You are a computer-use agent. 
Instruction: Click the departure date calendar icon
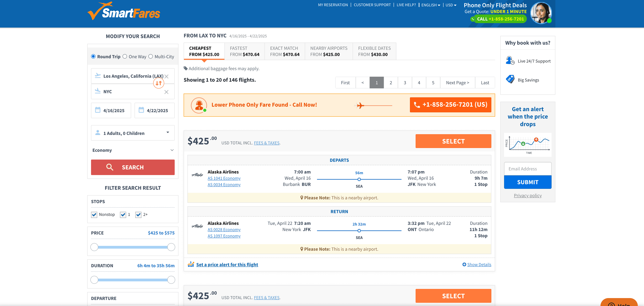tap(98, 110)
